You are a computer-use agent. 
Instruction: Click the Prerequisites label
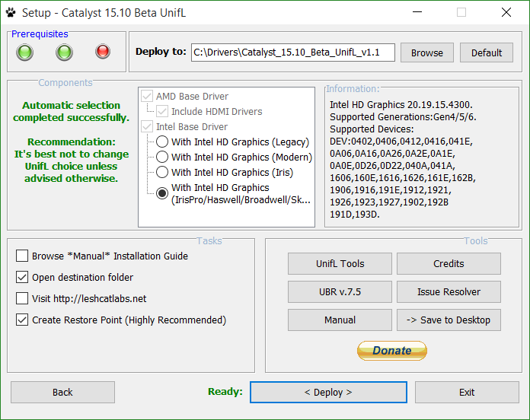pyautogui.click(x=40, y=34)
